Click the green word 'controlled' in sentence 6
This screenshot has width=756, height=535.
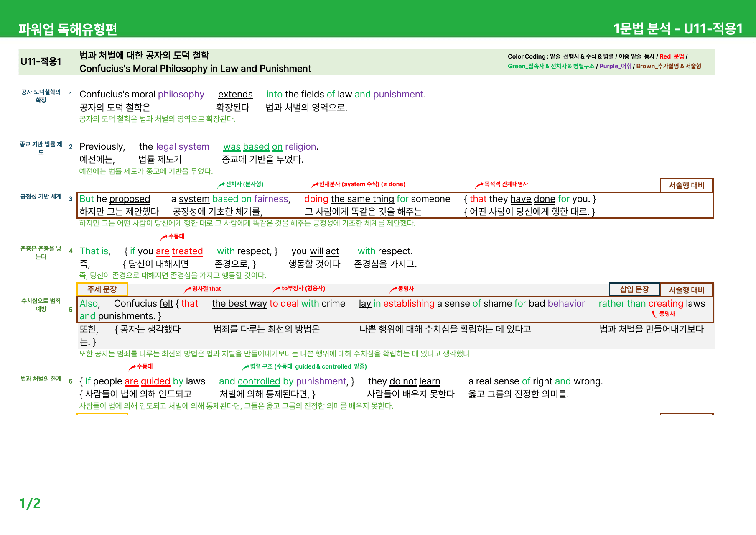click(x=259, y=381)
